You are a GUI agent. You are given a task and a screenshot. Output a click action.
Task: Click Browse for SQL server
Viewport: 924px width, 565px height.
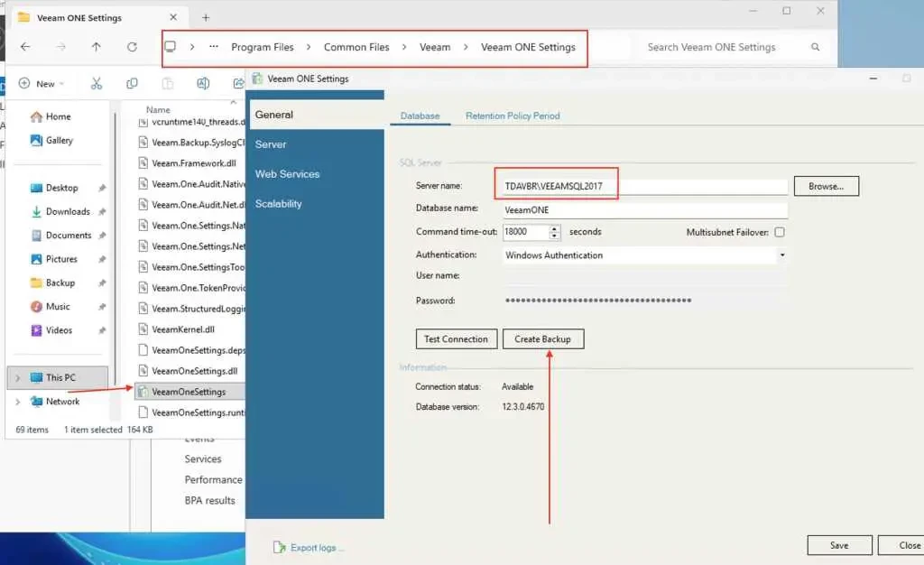(827, 186)
